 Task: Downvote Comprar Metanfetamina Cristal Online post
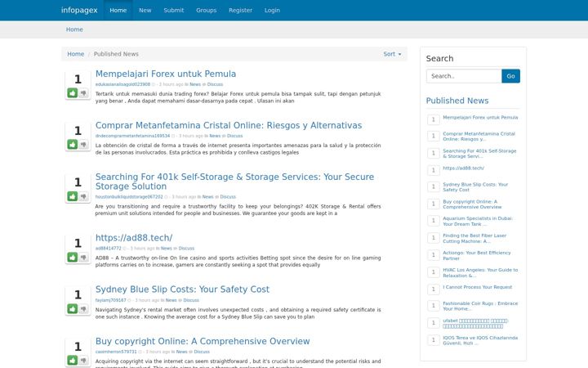pyautogui.click(x=83, y=145)
